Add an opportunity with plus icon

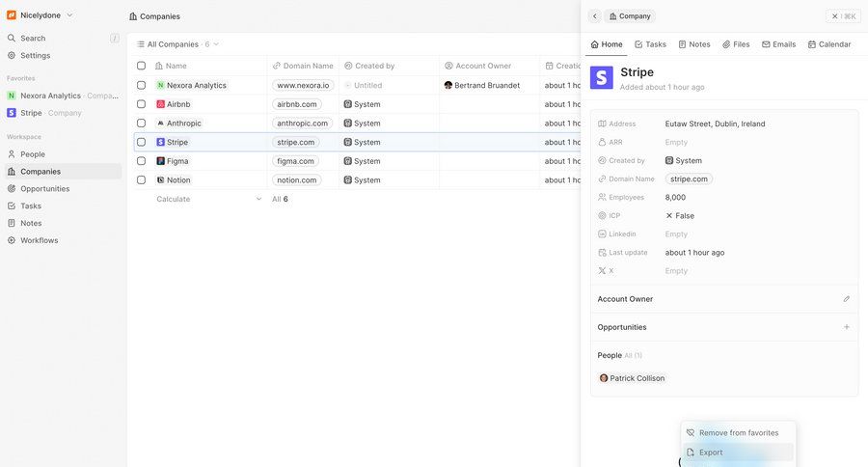[847, 327]
